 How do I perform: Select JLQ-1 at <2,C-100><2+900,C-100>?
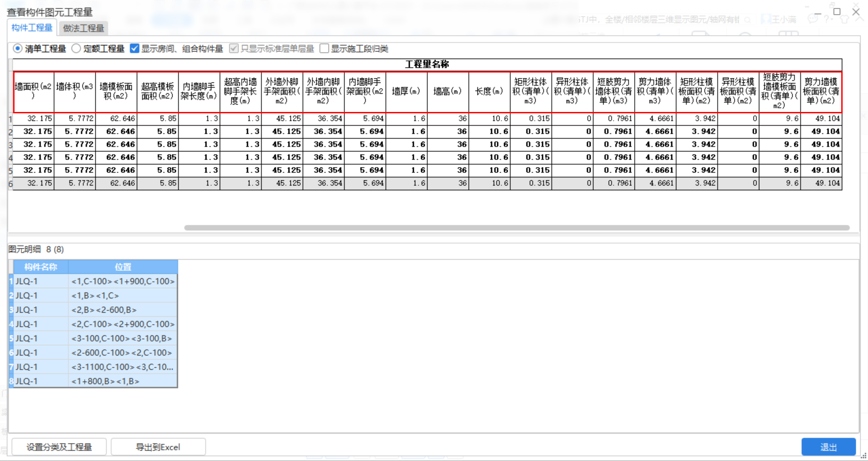[x=93, y=324]
